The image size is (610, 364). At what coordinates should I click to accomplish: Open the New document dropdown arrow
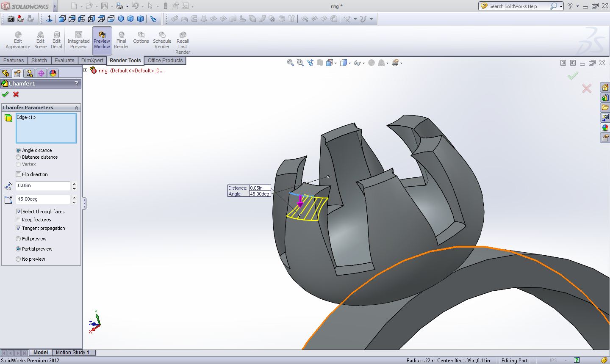pos(81,6)
